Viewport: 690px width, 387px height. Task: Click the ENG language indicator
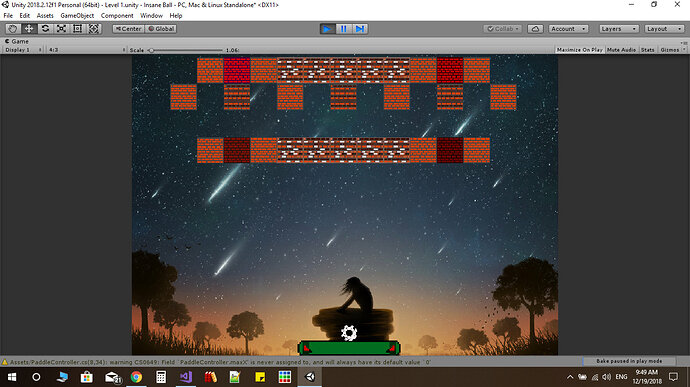point(621,377)
